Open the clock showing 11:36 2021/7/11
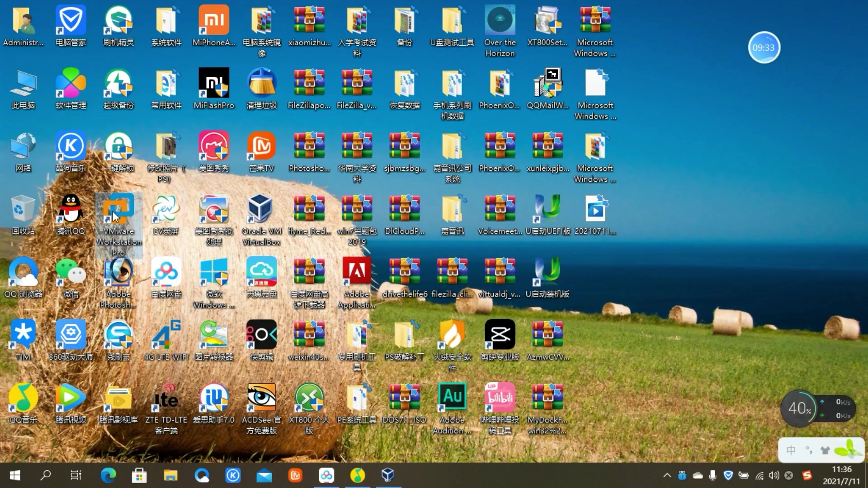The width and height of the screenshot is (868, 488). (x=841, y=475)
